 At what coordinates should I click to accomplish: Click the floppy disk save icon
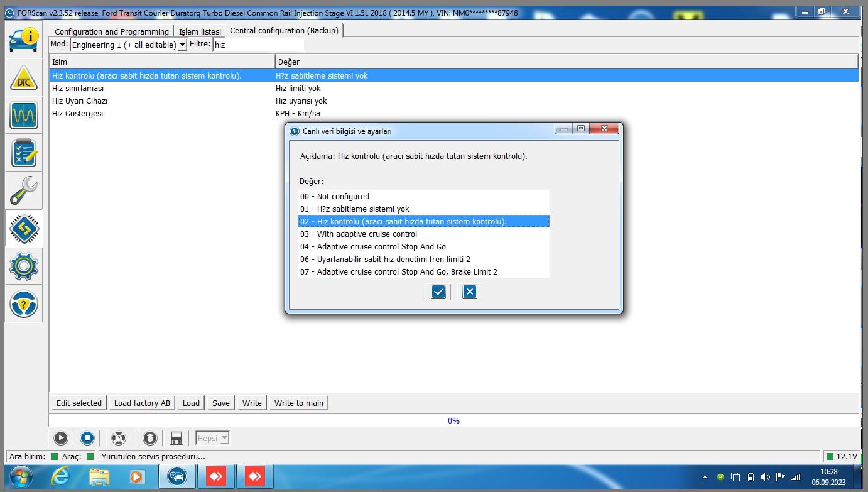pyautogui.click(x=176, y=438)
